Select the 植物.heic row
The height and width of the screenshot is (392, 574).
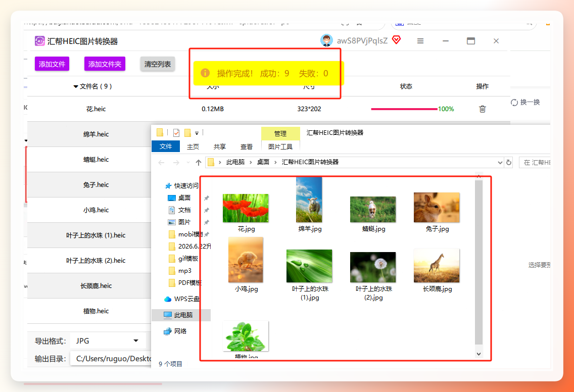pos(89,311)
